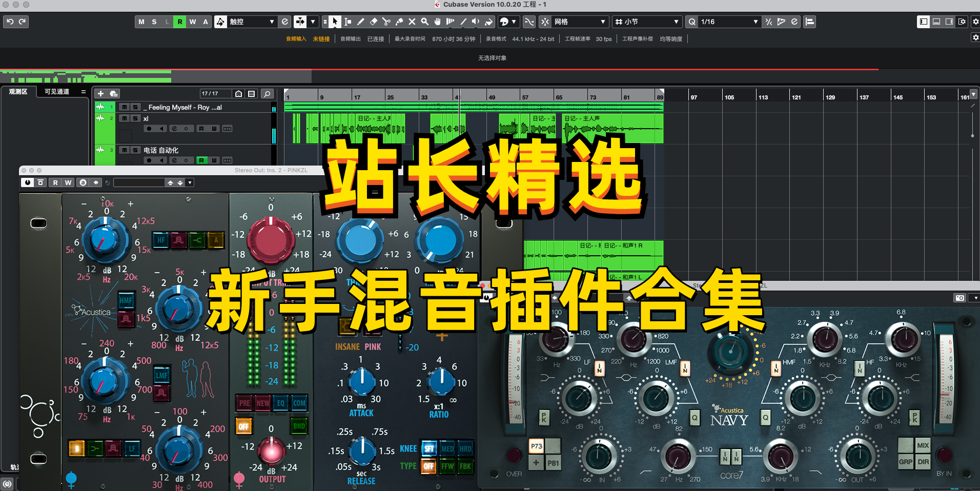The width and height of the screenshot is (980, 491).
Task: Click the EQ button on PINKZL
Action: [x=280, y=403]
